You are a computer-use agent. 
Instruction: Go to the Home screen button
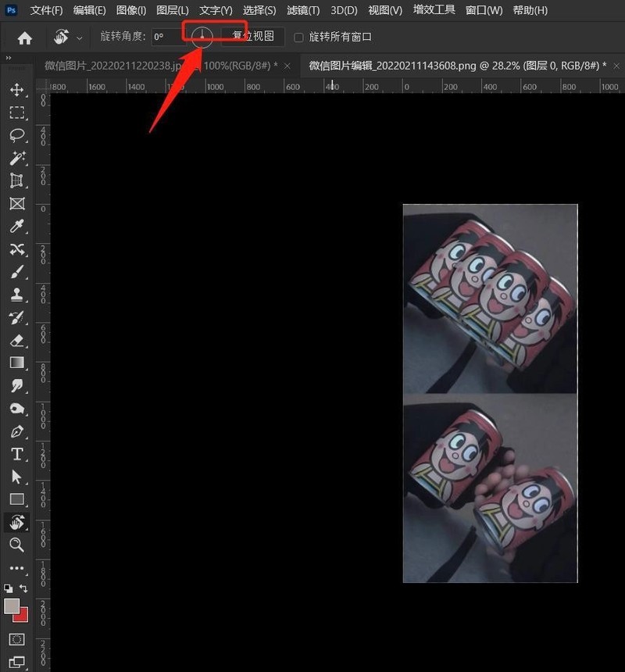coord(24,38)
